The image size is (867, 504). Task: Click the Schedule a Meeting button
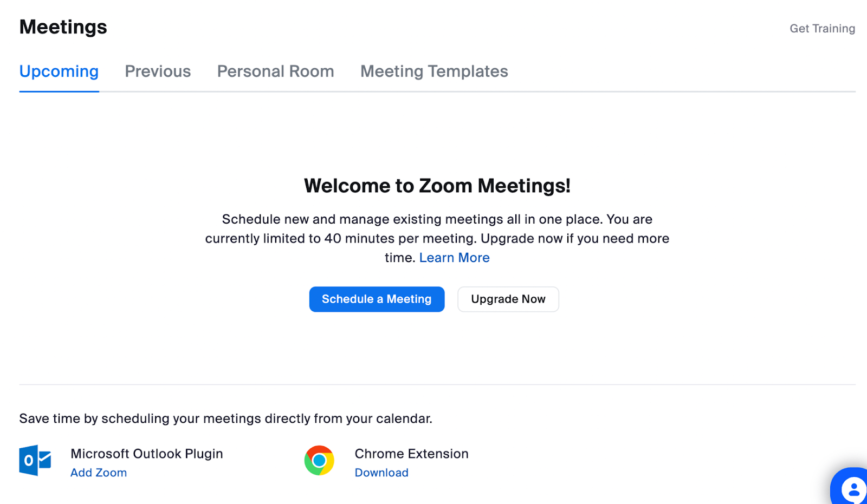click(377, 299)
